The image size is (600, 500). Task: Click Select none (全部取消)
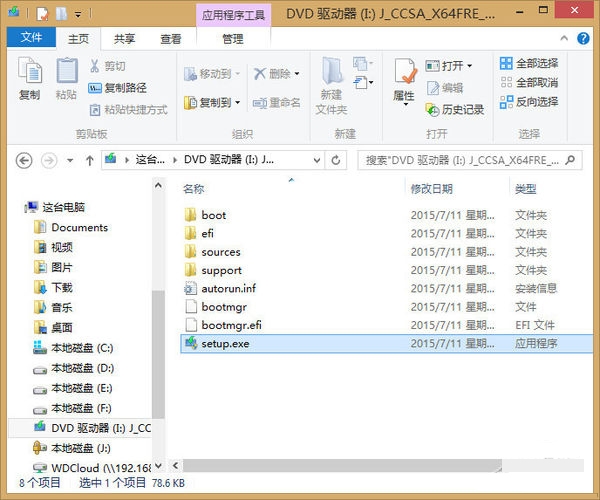[529, 82]
